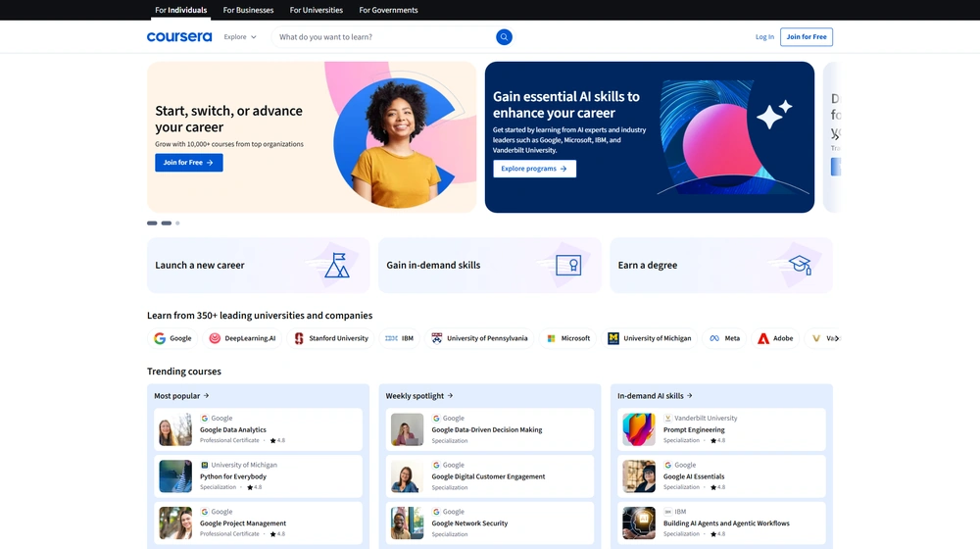The width and height of the screenshot is (980, 549).
Task: Open the Gain in-demand skills card
Action: (489, 265)
